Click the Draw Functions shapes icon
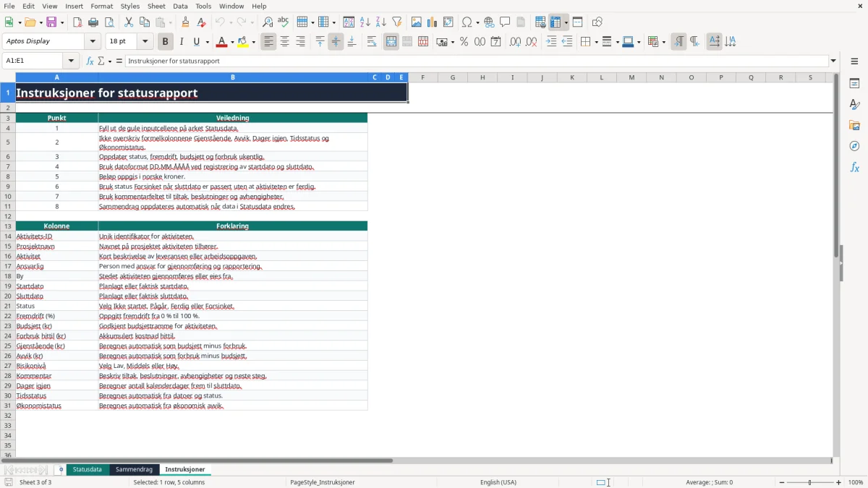The image size is (868, 488). click(x=597, y=22)
